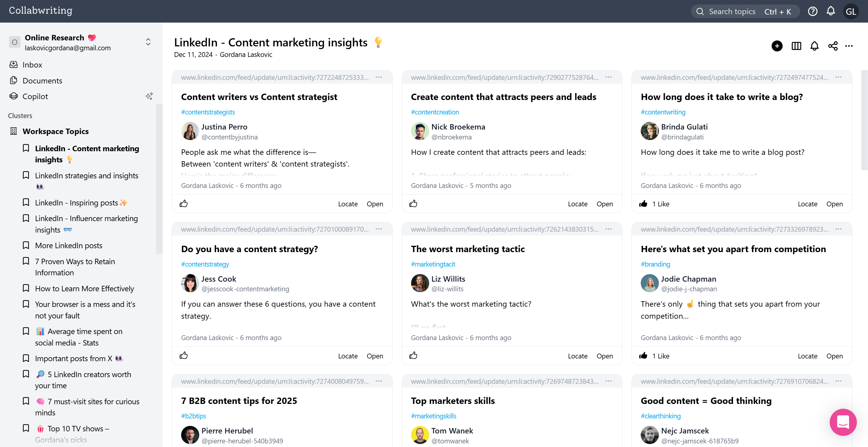Click Open on How long to write blog card
This screenshot has width=868, height=447.
pyautogui.click(x=834, y=204)
